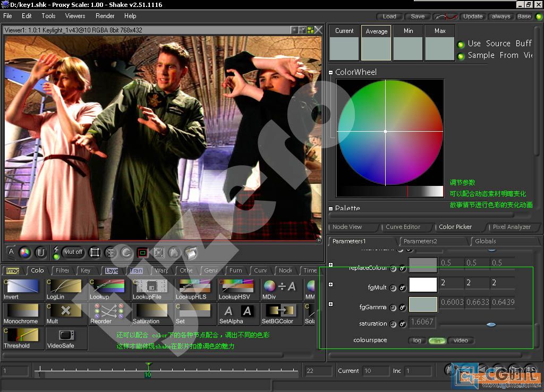
Task: Add a Reorder node
Action: click(109, 314)
